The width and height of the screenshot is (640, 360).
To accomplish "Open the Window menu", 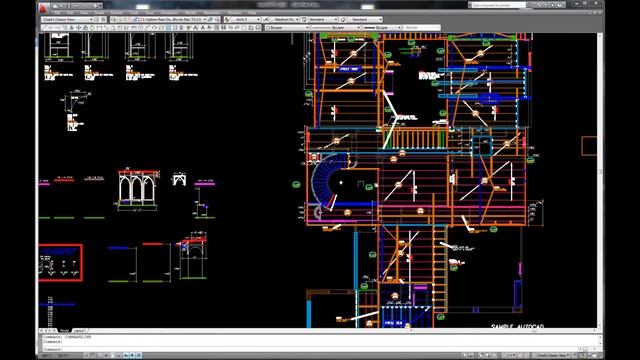I will coord(235,13).
